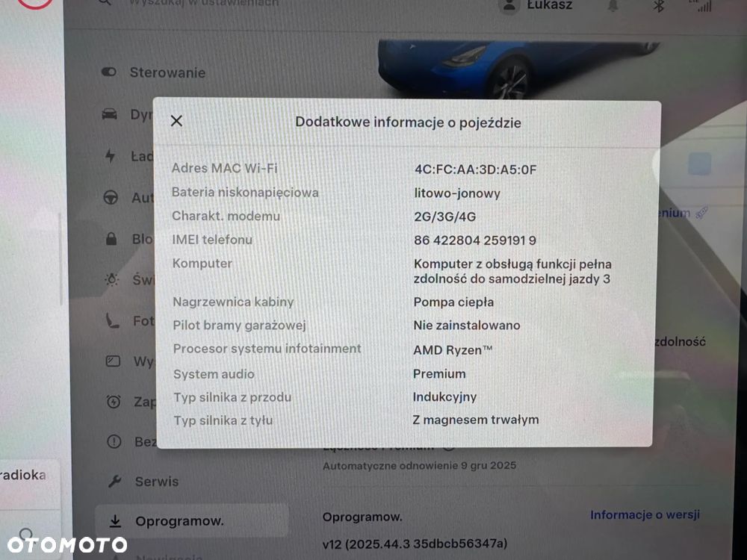Tap the car icon in sidebar
The height and width of the screenshot is (560, 747).
click(110, 114)
